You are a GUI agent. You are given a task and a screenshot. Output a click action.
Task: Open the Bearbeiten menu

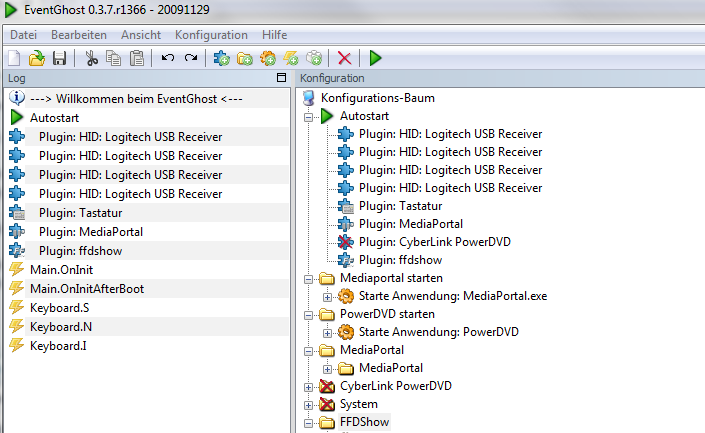point(79,35)
